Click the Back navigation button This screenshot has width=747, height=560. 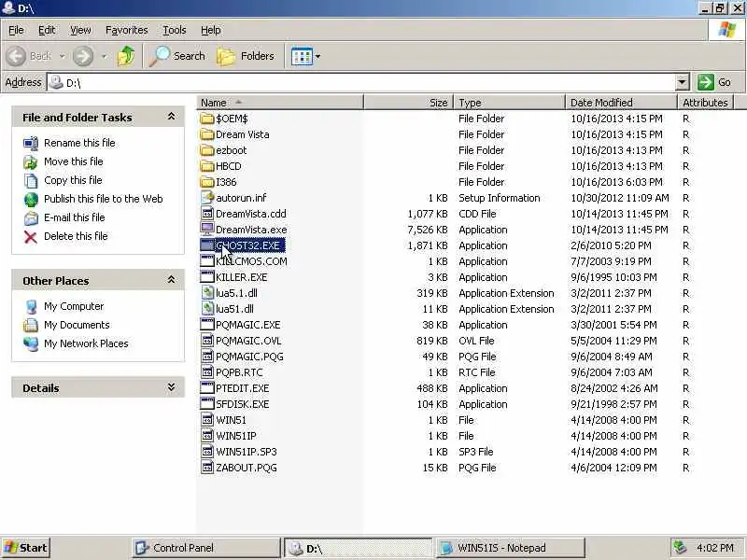pyautogui.click(x=29, y=56)
